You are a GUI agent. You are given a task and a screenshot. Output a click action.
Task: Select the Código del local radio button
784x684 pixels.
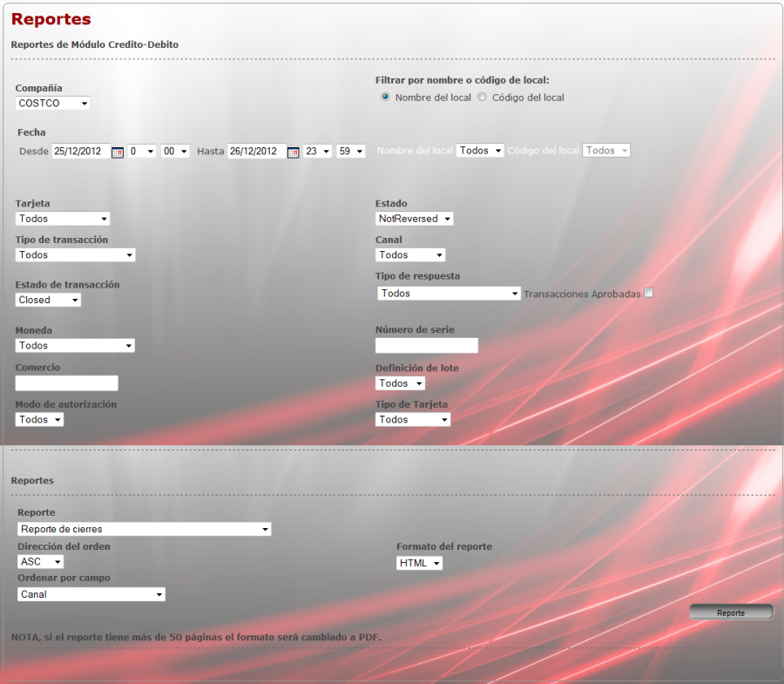click(482, 97)
